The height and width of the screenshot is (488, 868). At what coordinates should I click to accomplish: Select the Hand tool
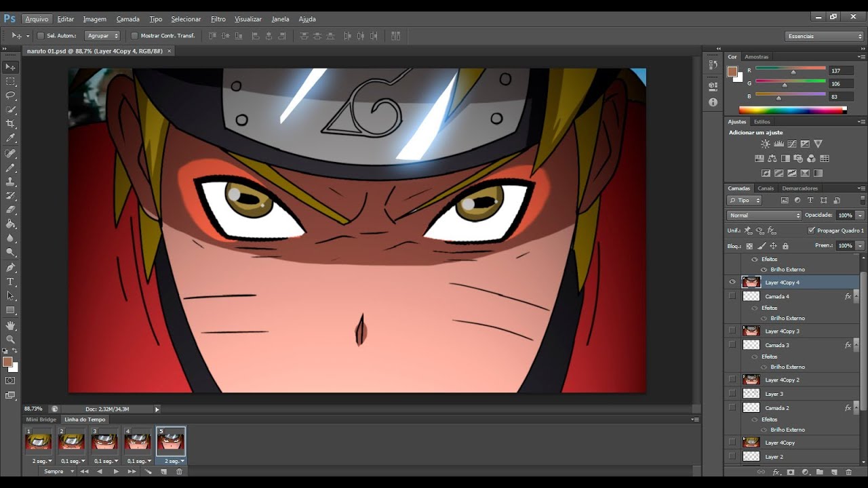pos(10,326)
